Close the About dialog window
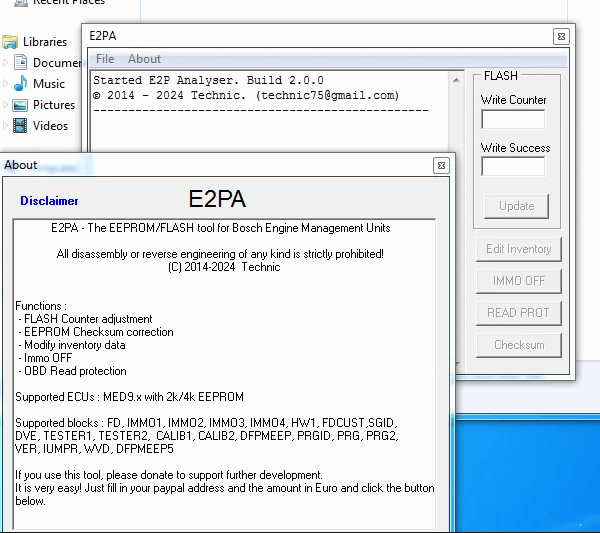Viewport: 600px width, 533px height. (x=441, y=165)
